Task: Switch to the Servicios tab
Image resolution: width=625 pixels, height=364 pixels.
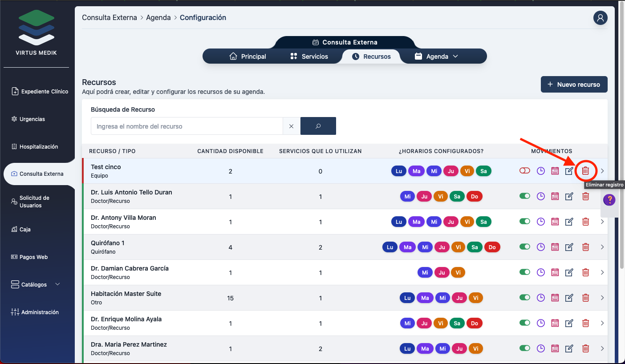Action: click(x=309, y=57)
